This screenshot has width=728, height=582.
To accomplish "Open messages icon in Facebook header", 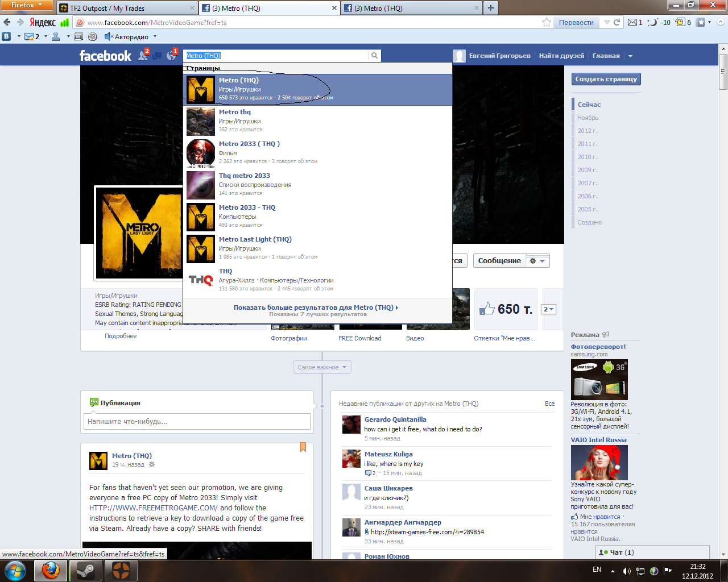I will [x=157, y=56].
